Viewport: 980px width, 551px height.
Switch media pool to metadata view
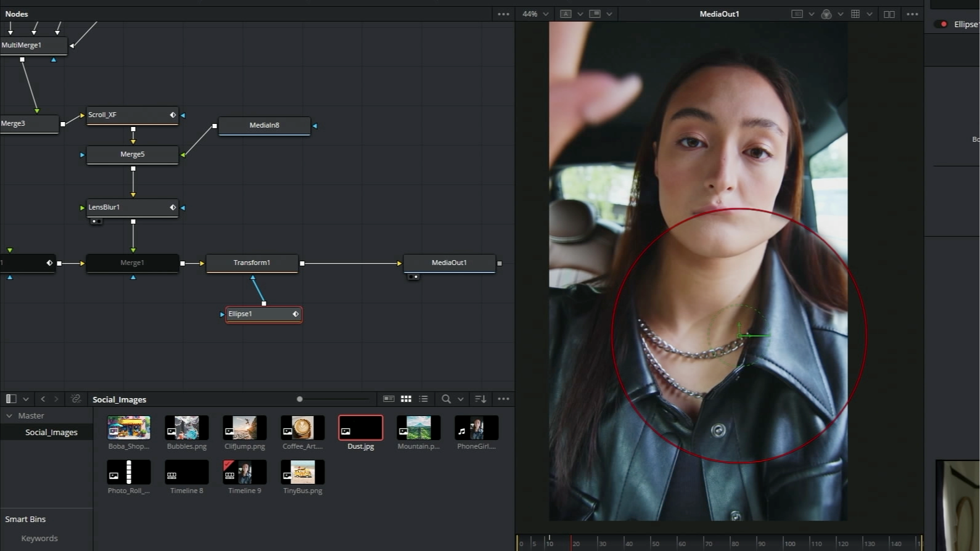click(x=389, y=399)
